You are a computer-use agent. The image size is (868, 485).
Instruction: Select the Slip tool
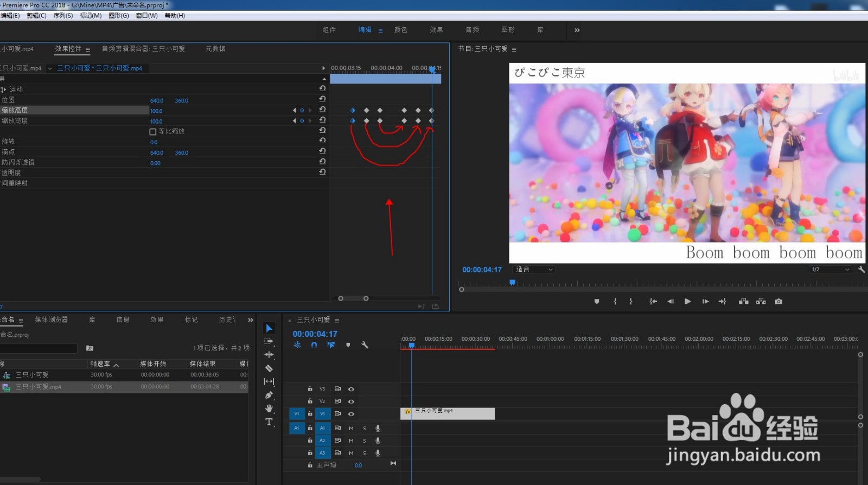pyautogui.click(x=269, y=381)
